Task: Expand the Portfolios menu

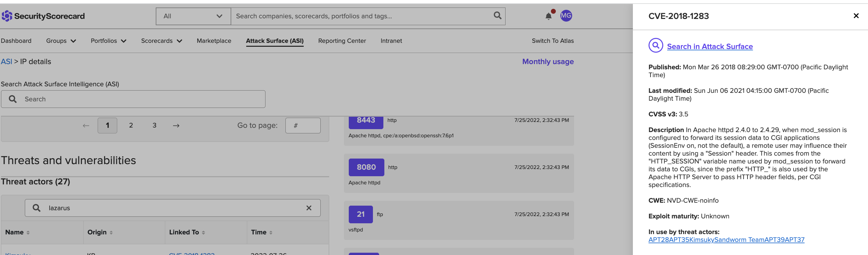Action: point(108,41)
